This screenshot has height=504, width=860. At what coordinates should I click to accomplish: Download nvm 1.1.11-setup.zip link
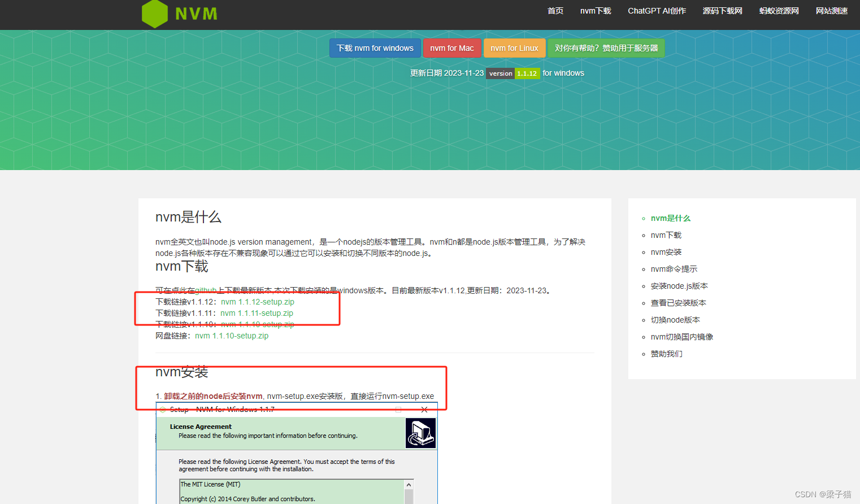point(257,313)
